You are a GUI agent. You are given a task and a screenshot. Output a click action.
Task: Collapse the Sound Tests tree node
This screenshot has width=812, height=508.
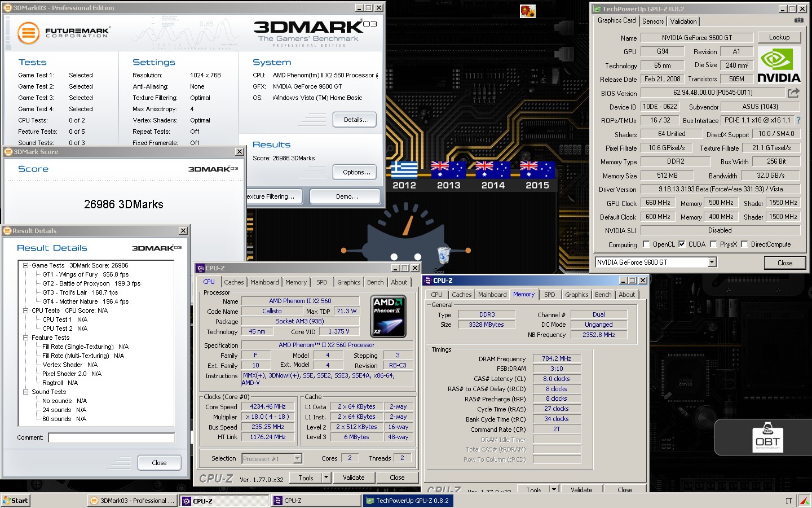25,392
